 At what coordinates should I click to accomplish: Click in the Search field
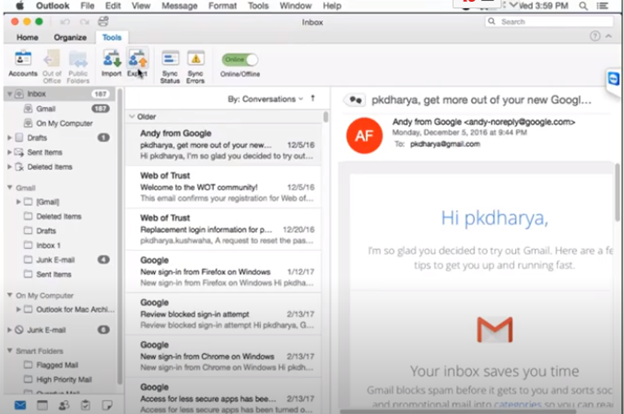coord(549,21)
